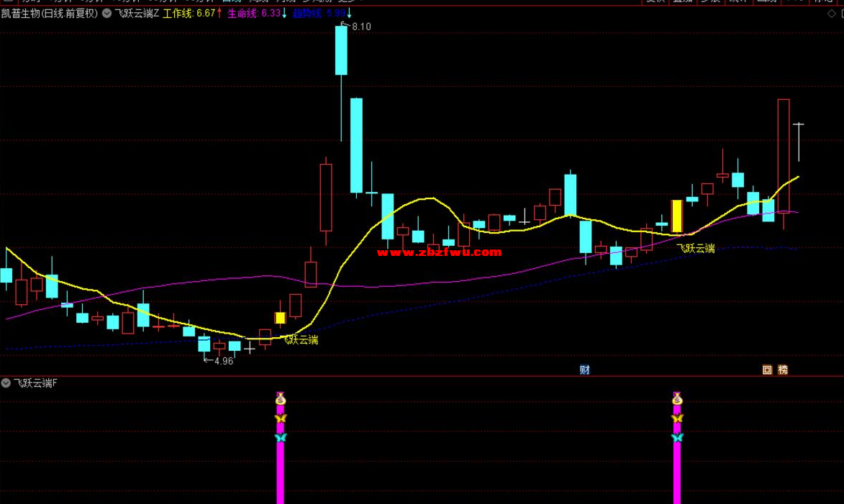The height and width of the screenshot is (504, 844).
Task: Click the right money bag signal icon
Action: coord(677,399)
